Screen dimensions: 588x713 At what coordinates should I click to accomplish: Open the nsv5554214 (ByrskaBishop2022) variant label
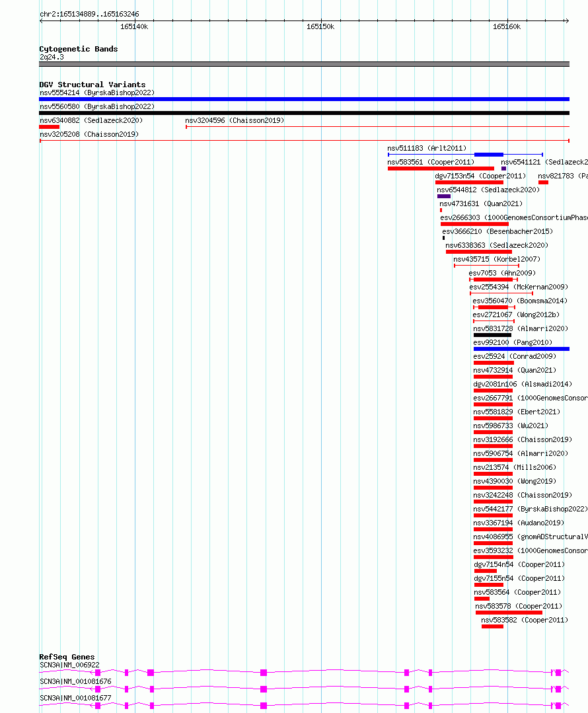coord(97,93)
